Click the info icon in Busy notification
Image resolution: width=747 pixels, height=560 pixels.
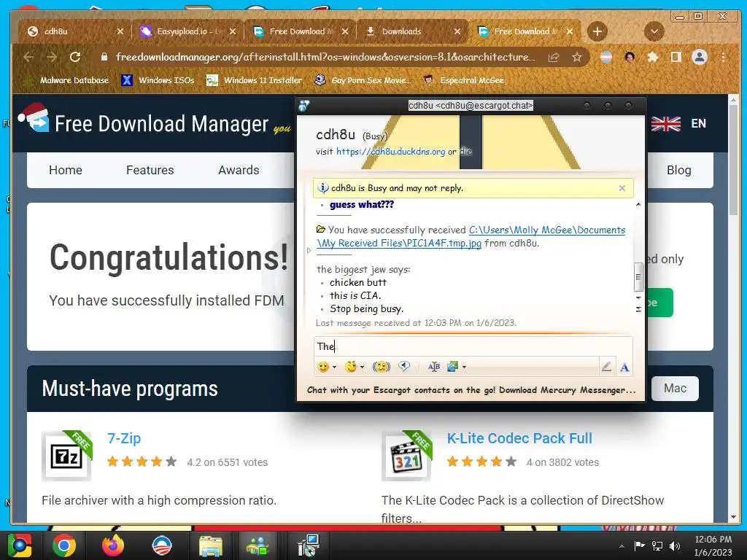[322, 187]
